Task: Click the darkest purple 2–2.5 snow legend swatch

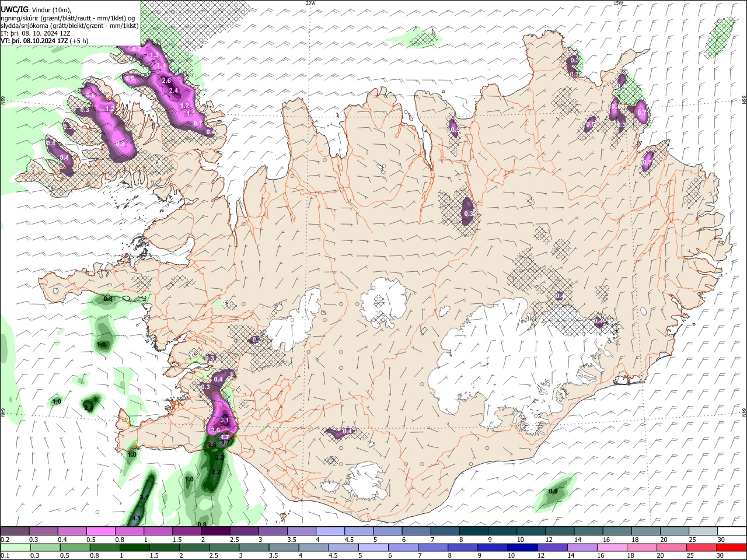Action: pyautogui.click(x=215, y=531)
